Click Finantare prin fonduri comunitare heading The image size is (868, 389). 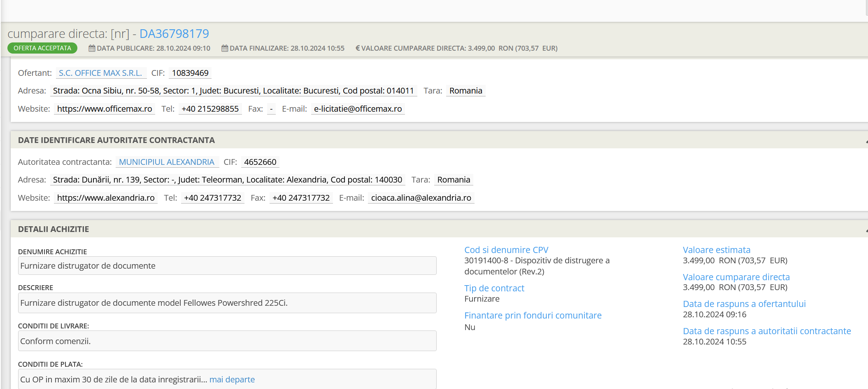point(533,315)
